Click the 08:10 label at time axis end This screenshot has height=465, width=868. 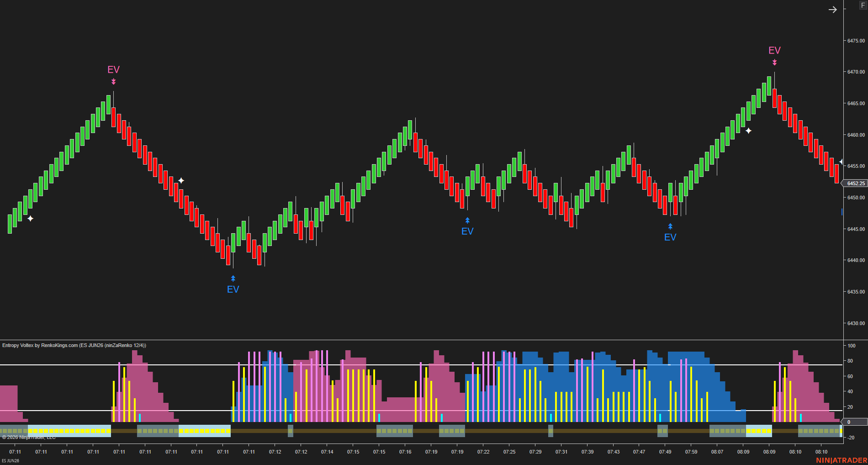pos(821,452)
